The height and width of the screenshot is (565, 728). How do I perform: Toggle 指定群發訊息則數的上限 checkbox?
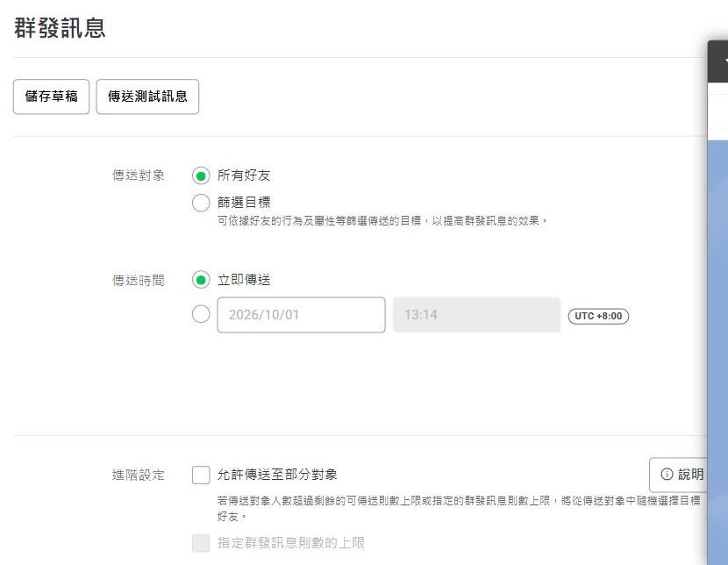(201, 543)
